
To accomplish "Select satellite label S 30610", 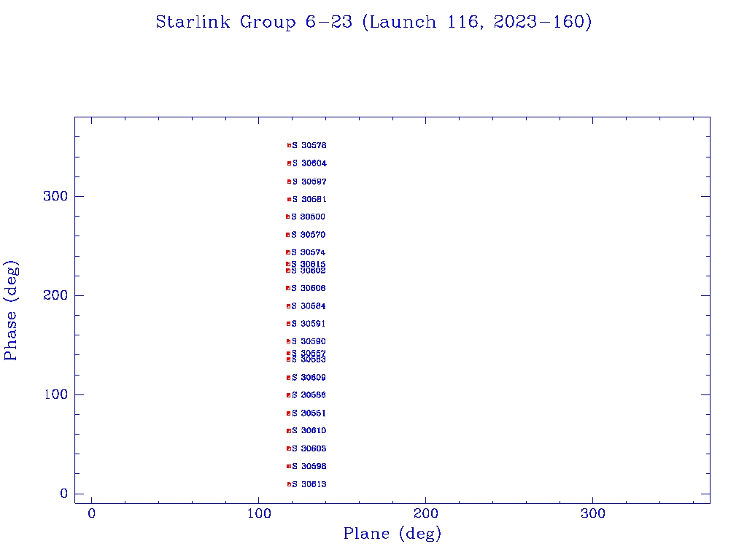I will point(309,430).
